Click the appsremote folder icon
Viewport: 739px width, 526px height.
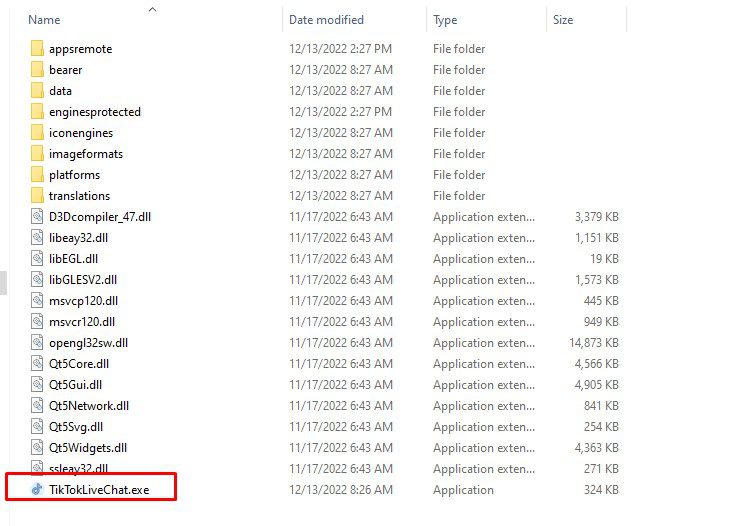click(x=37, y=49)
